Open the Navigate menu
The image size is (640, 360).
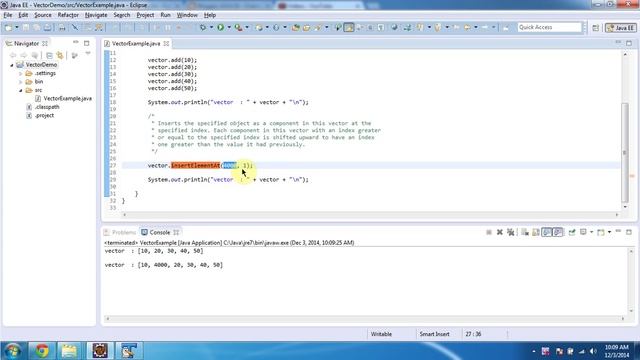pyautogui.click(x=96, y=15)
